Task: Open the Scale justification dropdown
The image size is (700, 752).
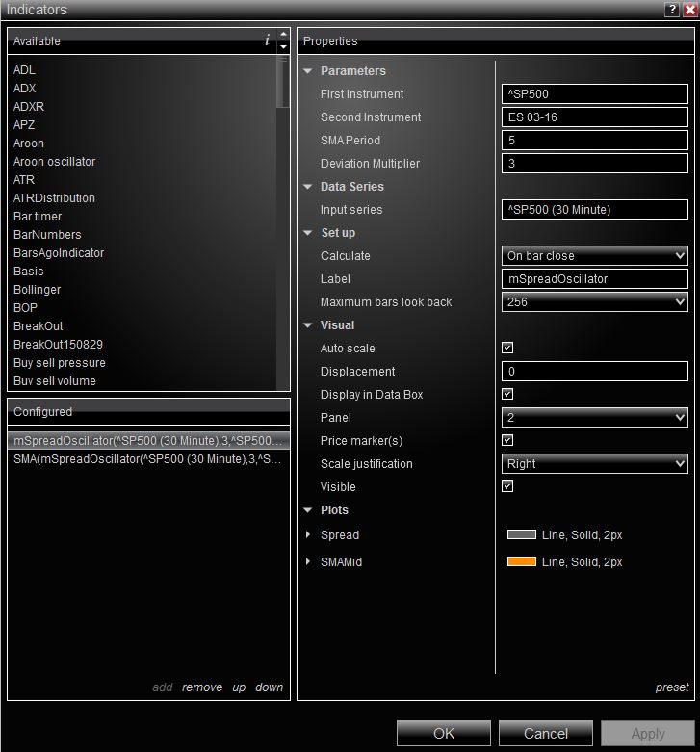Action: (594, 464)
